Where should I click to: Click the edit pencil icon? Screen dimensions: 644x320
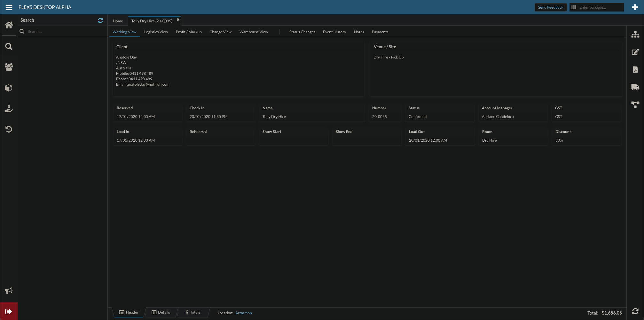tap(635, 52)
